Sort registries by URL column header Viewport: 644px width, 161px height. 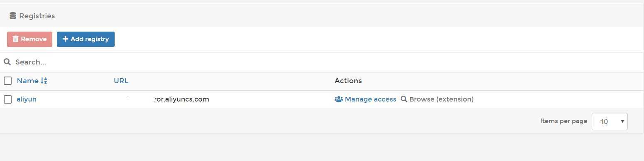[x=121, y=81]
